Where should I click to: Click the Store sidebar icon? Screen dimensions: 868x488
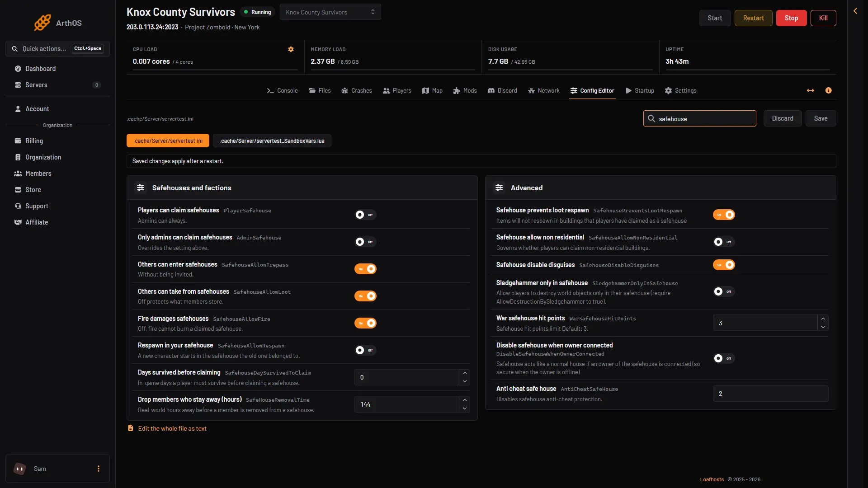point(18,190)
